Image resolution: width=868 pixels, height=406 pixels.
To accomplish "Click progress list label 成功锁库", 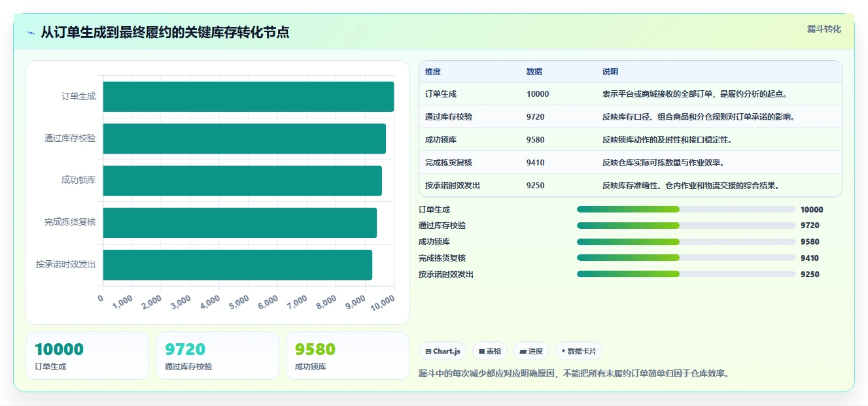I will [434, 242].
